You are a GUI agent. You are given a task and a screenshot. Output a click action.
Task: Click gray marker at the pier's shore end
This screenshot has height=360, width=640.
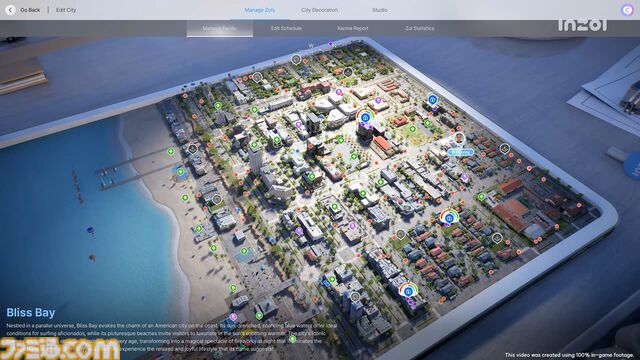click(193, 149)
